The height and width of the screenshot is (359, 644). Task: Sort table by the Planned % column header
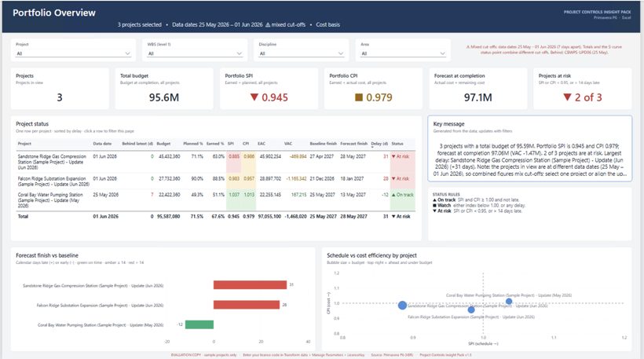pyautogui.click(x=193, y=144)
